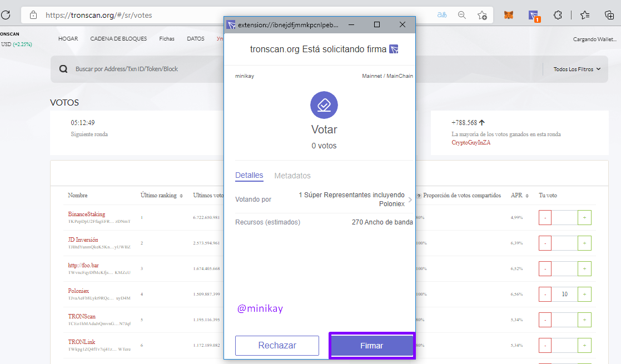Image resolution: width=621 pixels, height=364 pixels.
Task: Click the 05:12:49 countdown timer
Action: point(83,123)
